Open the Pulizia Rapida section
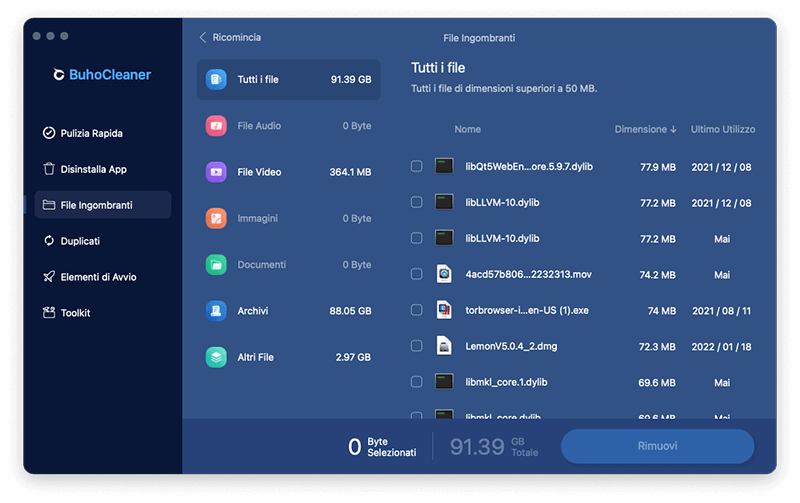800x503 pixels. (103, 133)
